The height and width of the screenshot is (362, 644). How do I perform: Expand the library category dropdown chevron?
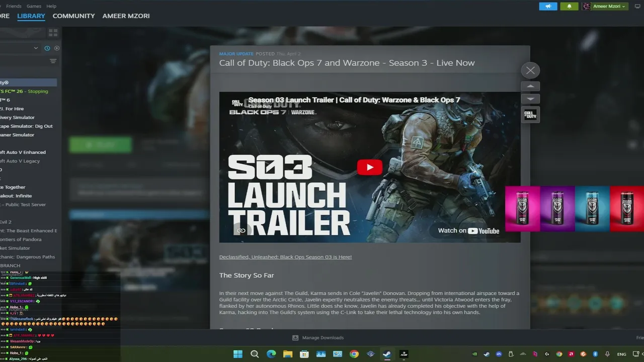(x=36, y=48)
